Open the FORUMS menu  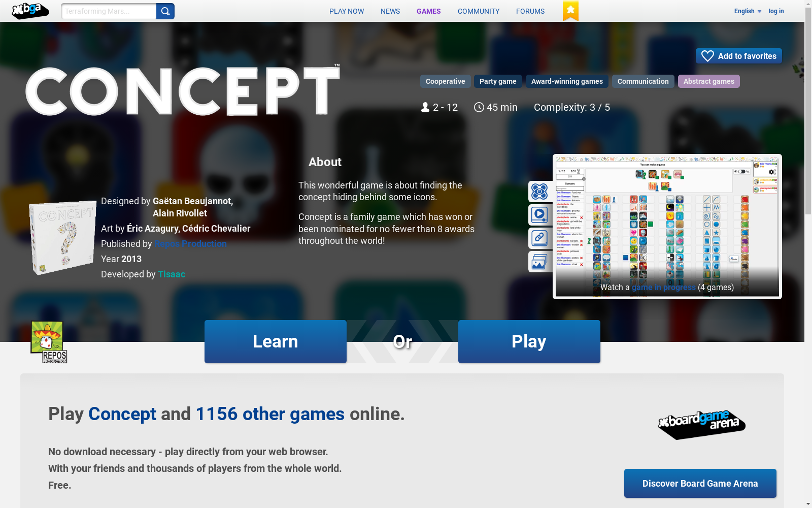pyautogui.click(x=530, y=11)
